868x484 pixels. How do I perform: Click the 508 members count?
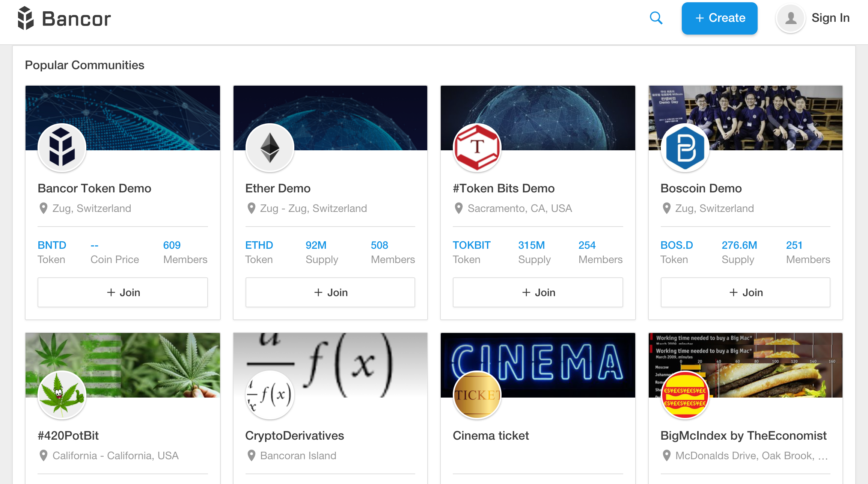(380, 245)
